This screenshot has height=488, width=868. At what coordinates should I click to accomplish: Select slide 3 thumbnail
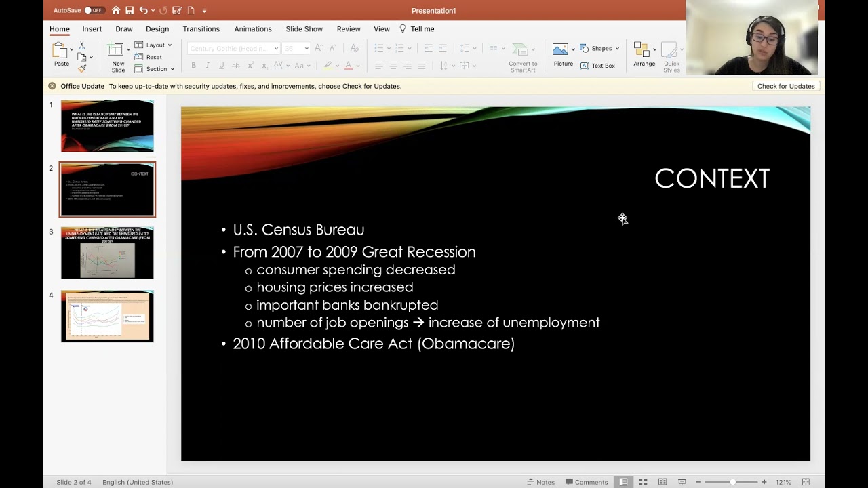[x=107, y=253]
